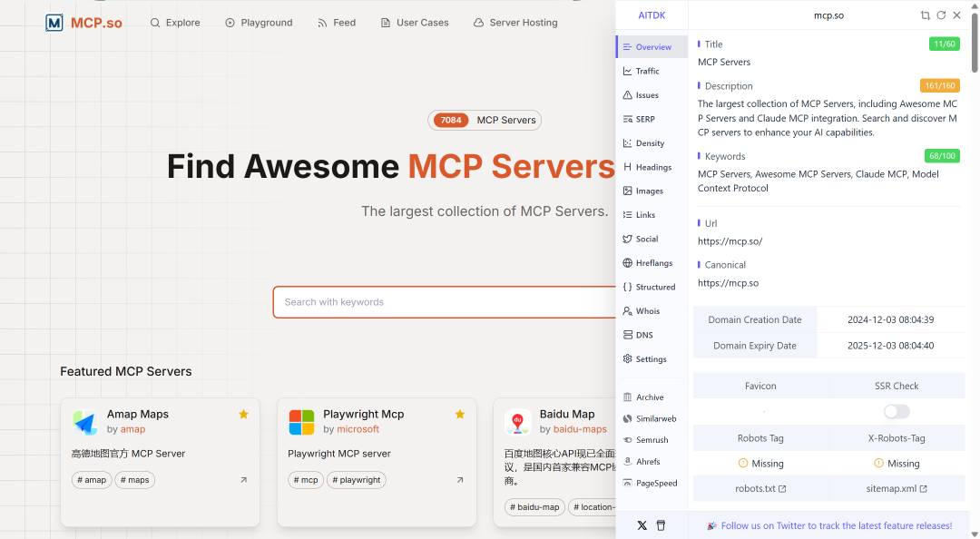Open the Density tab

[652, 143]
